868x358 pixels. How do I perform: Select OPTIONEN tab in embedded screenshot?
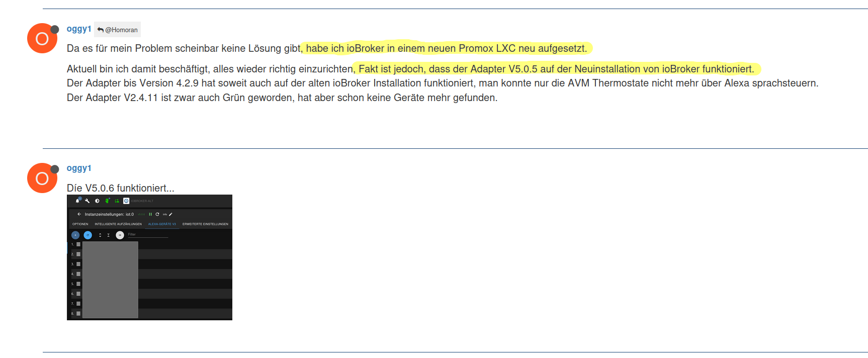(x=80, y=224)
